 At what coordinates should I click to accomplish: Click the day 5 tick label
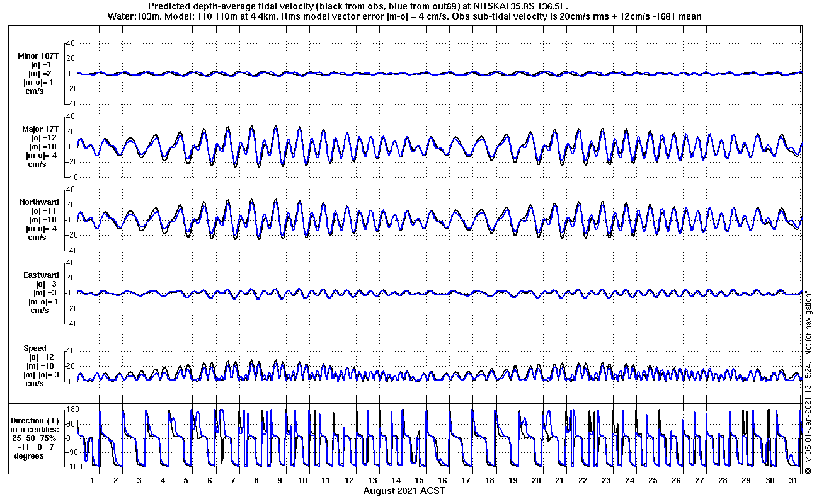[x=186, y=480]
